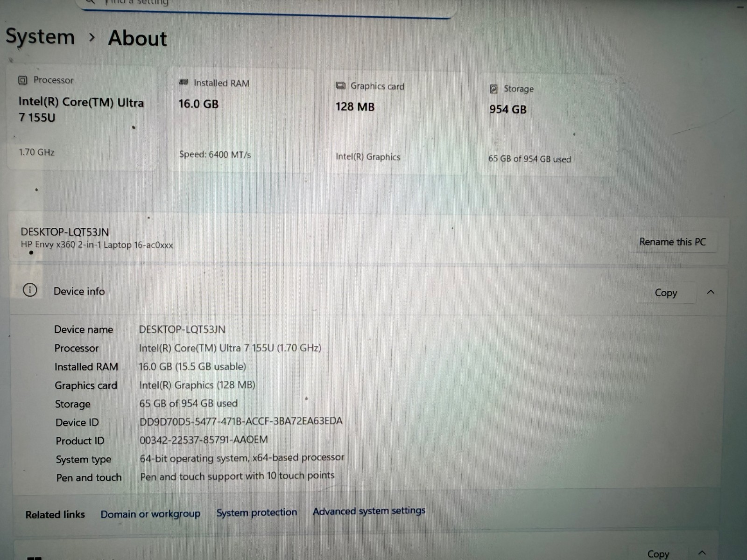
Task: Click the Device info circle icon
Action: (x=30, y=290)
